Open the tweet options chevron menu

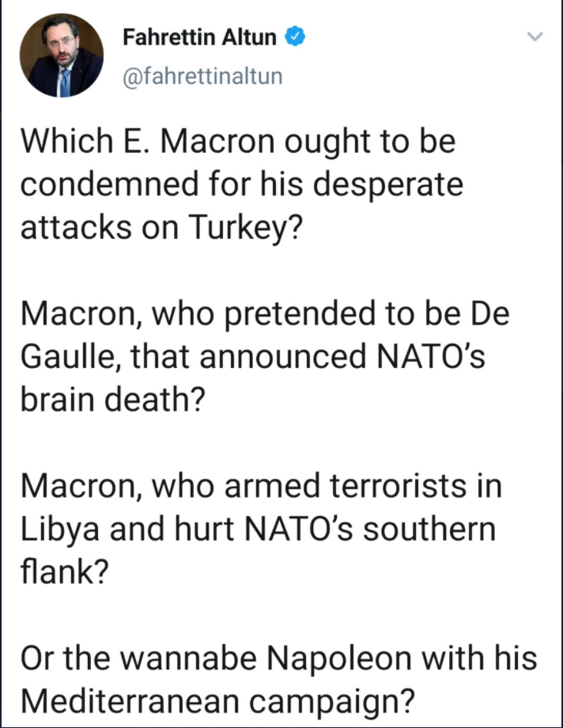tap(535, 36)
